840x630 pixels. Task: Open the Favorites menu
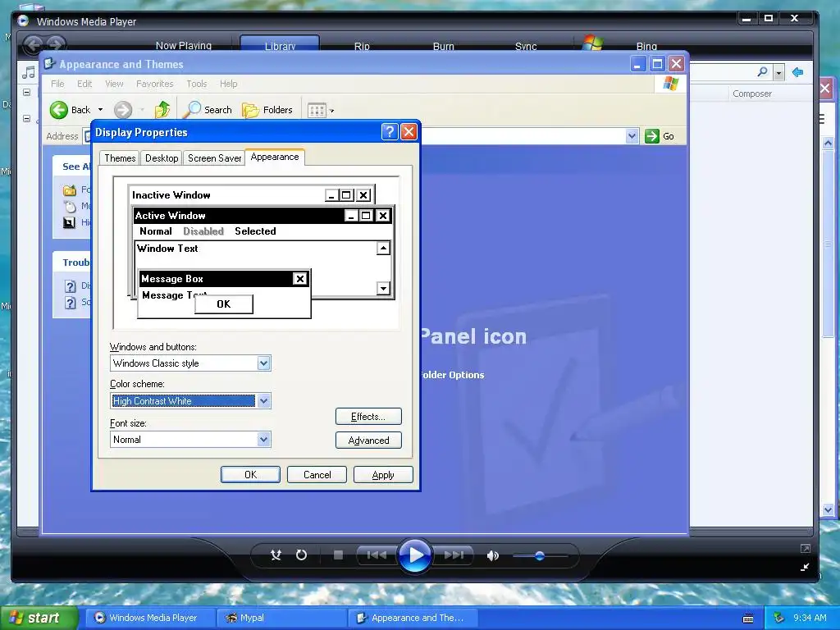point(154,84)
